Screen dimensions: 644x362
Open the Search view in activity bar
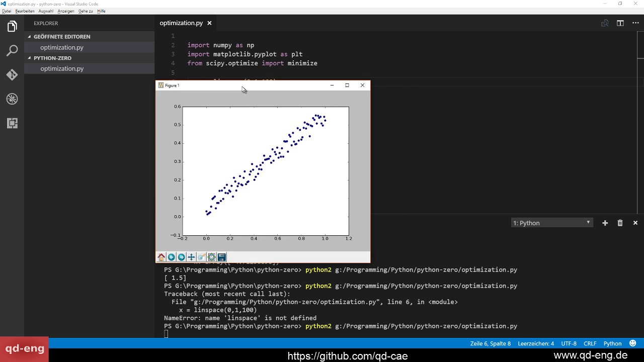click(12, 51)
